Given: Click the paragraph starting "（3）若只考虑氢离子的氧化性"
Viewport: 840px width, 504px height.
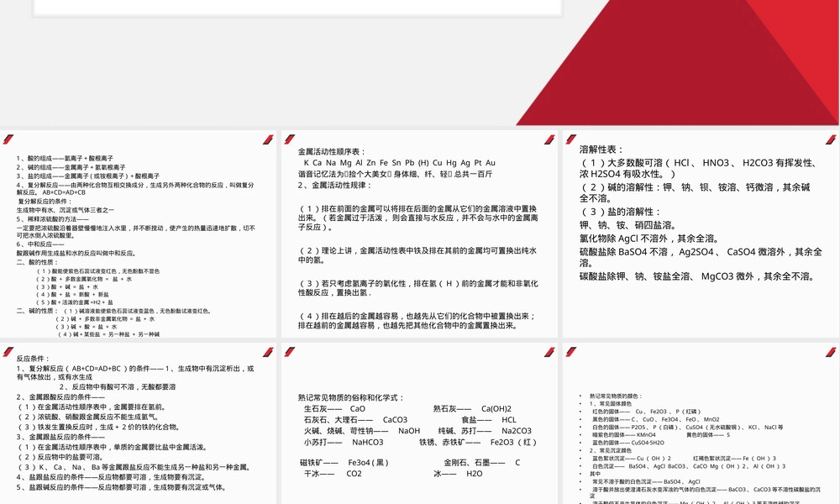Looking at the screenshot, I should (417, 288).
